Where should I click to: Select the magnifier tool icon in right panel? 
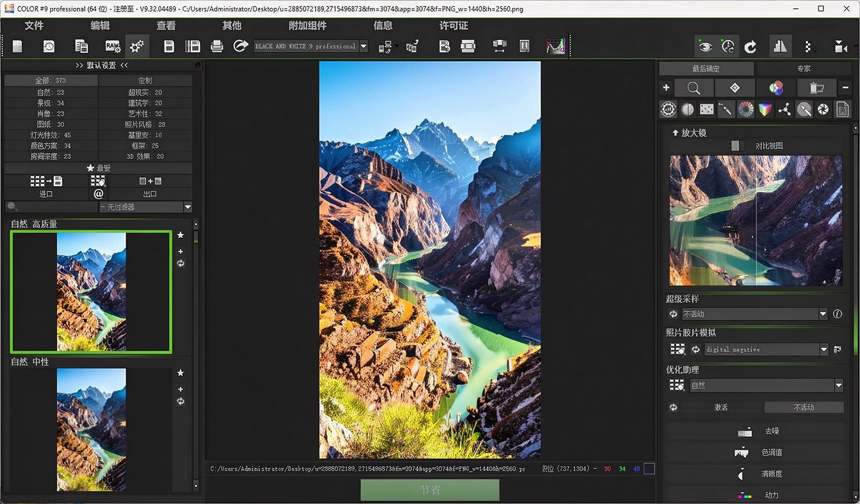point(693,88)
